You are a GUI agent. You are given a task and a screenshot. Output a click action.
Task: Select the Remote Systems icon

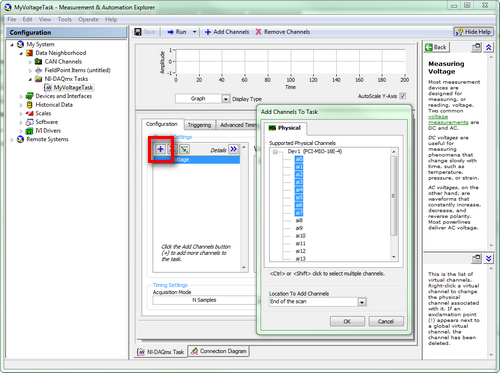pos(20,139)
